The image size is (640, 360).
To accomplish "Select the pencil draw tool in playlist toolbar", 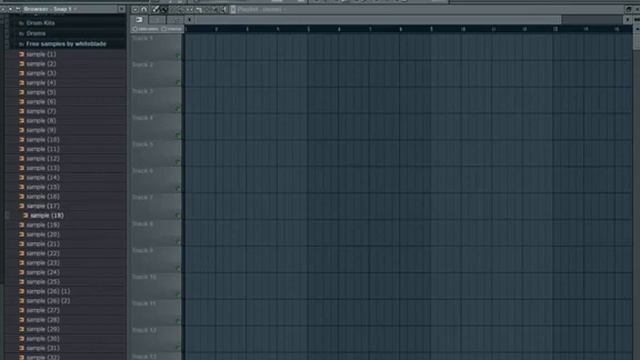I will click(x=156, y=10).
